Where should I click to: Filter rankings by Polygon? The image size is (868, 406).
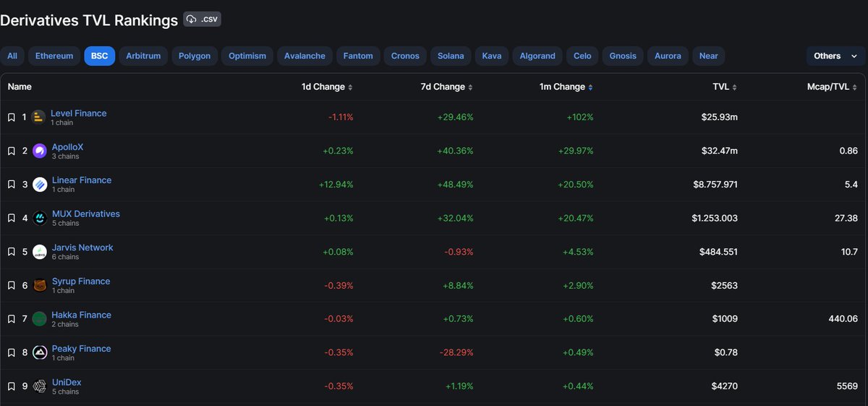(x=195, y=56)
